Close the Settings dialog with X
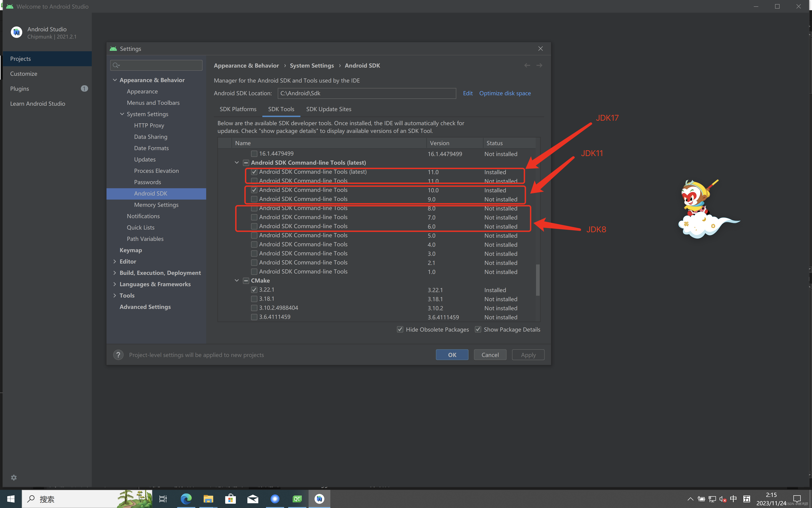 pos(541,49)
